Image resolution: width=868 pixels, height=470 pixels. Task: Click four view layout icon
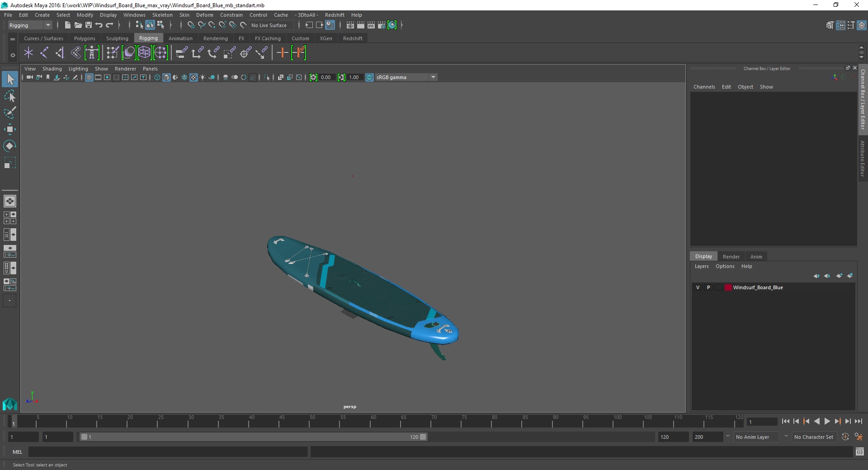[x=9, y=218]
